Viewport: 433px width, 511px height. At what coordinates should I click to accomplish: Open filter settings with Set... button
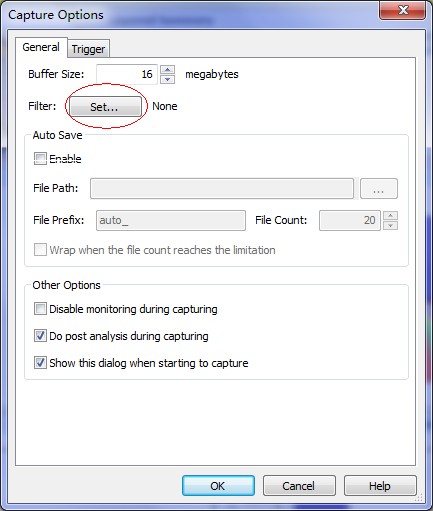[x=106, y=107]
